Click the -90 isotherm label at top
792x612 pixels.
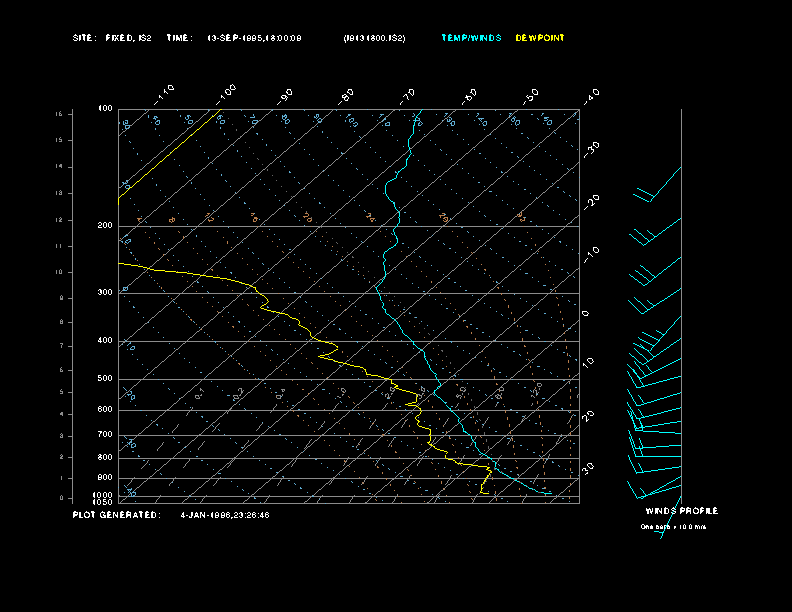pos(285,97)
